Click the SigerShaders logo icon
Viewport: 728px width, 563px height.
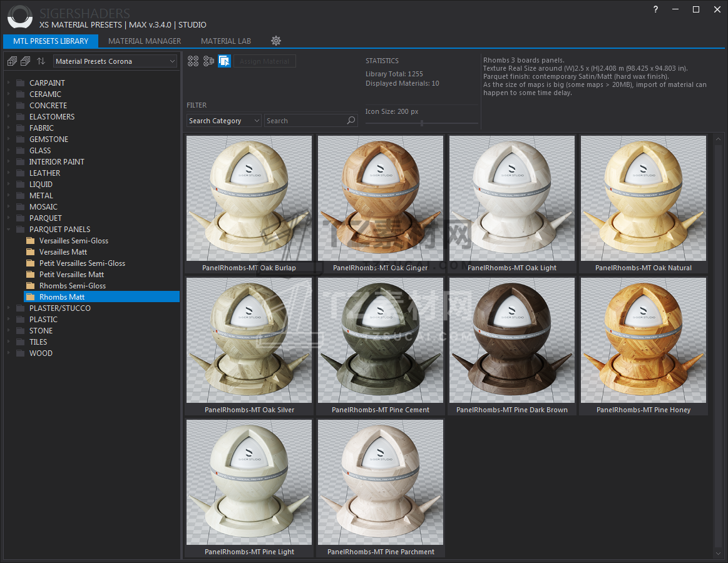(x=20, y=17)
